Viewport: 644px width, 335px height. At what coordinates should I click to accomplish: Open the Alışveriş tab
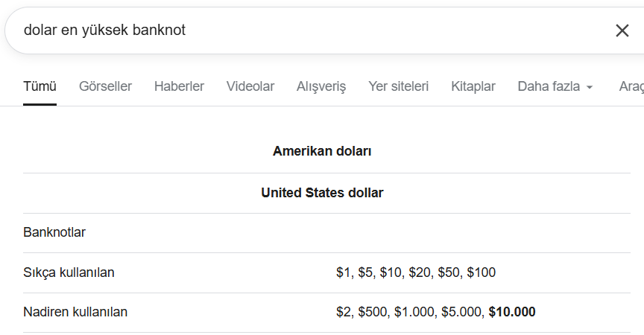coord(321,86)
